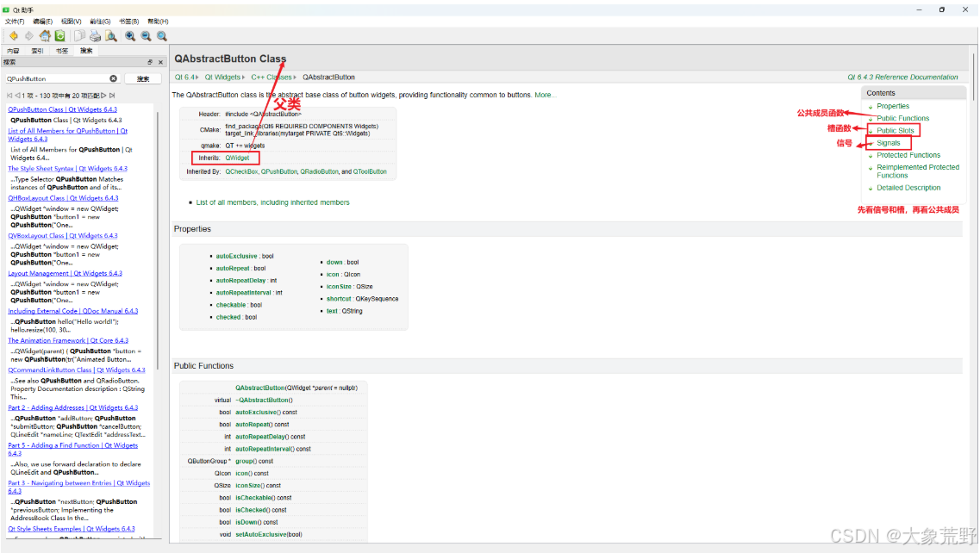Open the inherited QWidget class link

click(x=237, y=158)
